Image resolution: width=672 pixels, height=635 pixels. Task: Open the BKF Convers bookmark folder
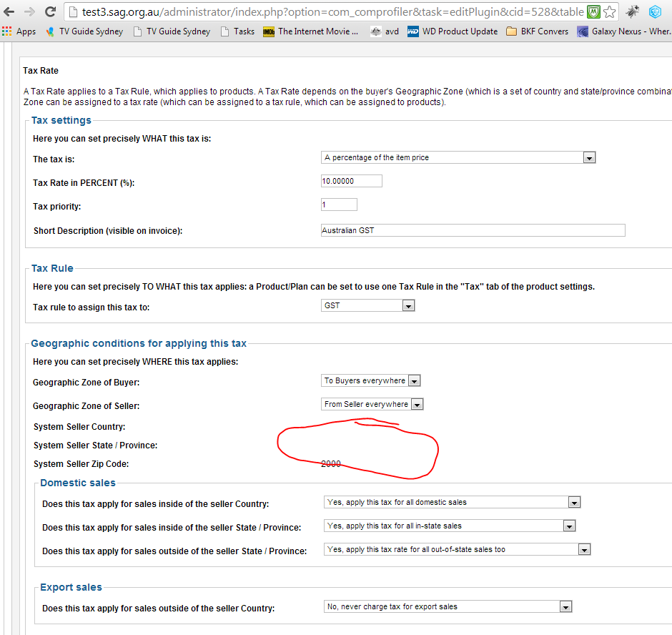click(x=537, y=31)
